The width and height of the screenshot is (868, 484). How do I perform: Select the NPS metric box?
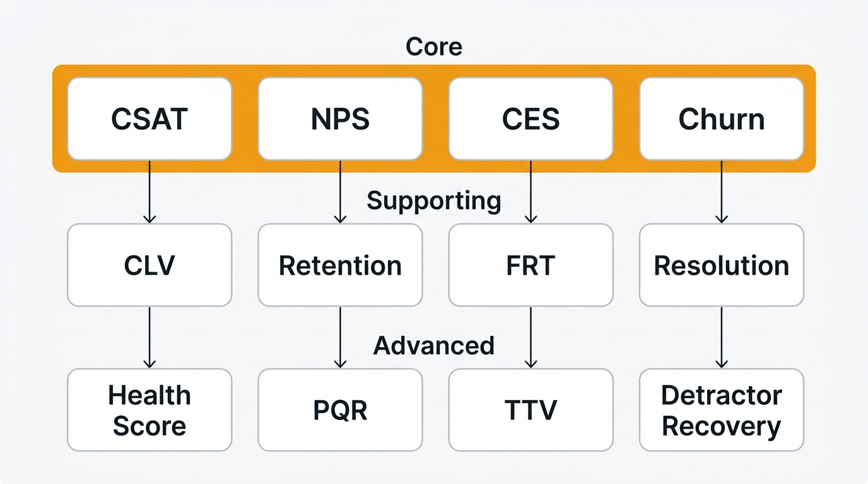[340, 119]
